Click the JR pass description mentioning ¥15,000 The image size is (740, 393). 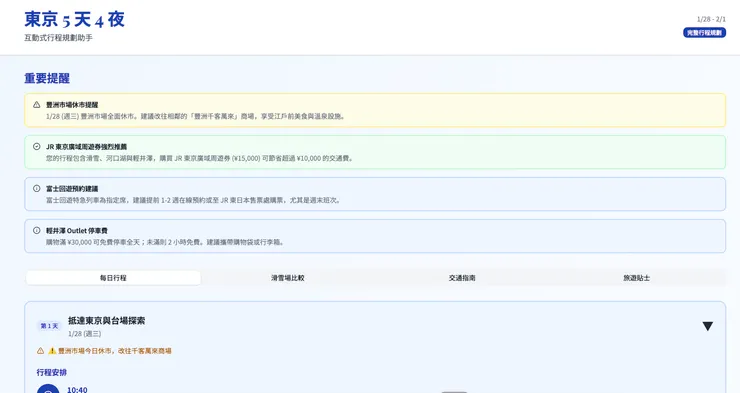[x=200, y=158]
